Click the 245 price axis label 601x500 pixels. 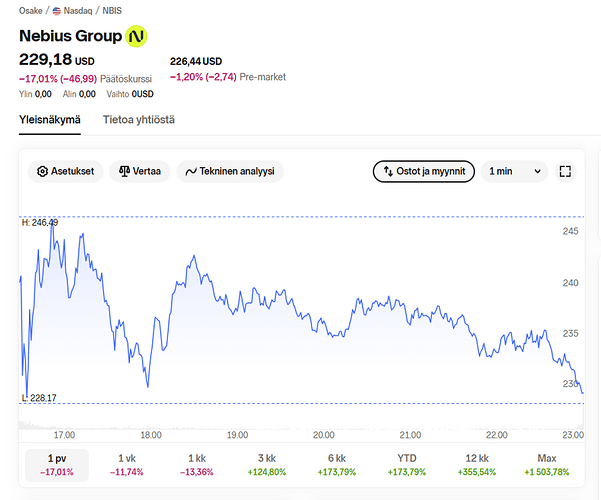pyautogui.click(x=570, y=231)
